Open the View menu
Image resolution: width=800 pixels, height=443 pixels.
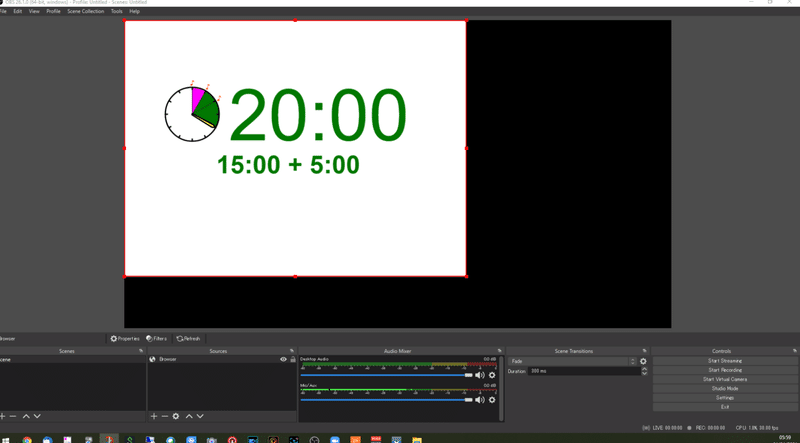pyautogui.click(x=34, y=11)
